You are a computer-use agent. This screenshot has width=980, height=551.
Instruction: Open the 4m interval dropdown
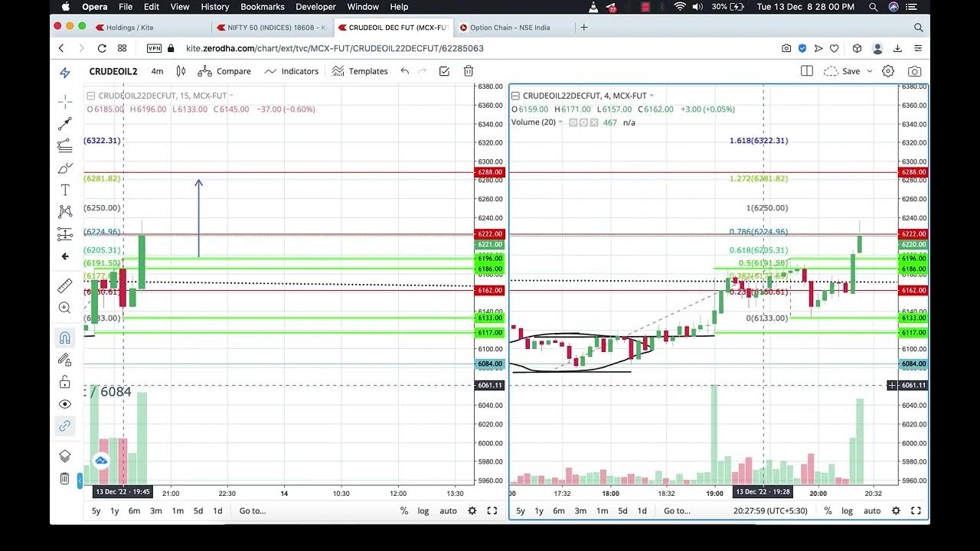(157, 71)
